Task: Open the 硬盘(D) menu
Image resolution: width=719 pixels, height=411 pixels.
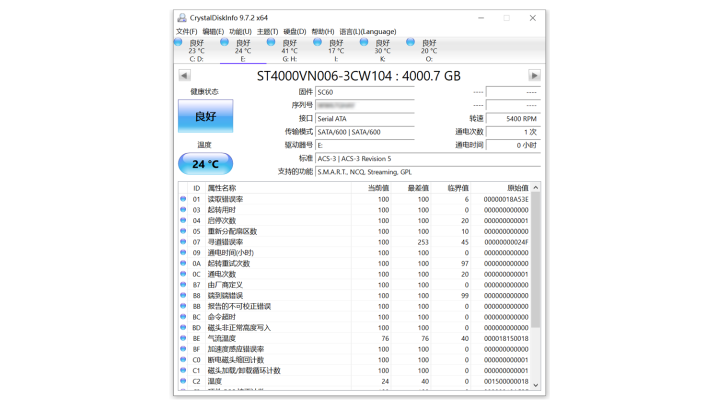Action: coord(295,32)
